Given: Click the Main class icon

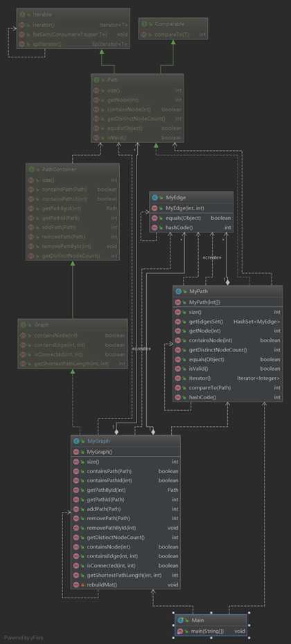Looking at the screenshot, I should (180, 619).
